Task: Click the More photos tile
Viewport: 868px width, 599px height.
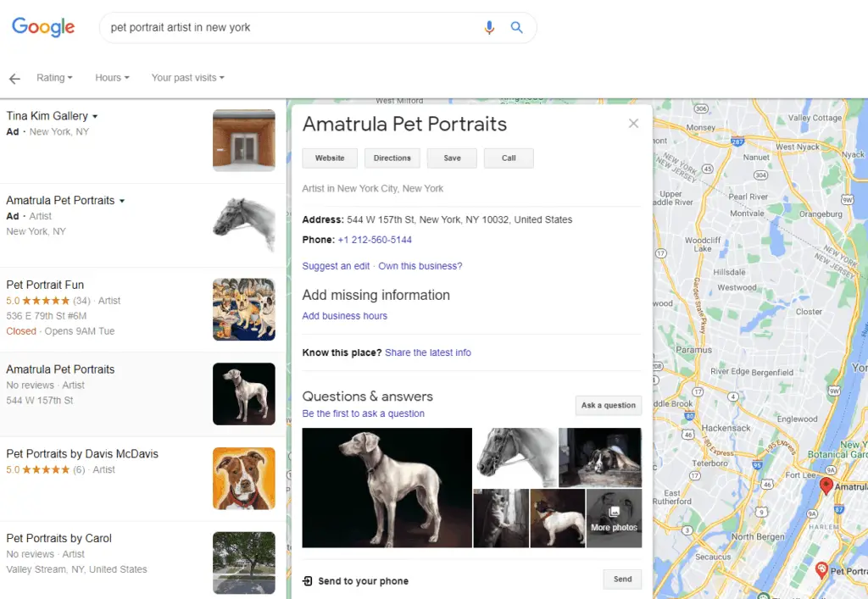Action: pos(614,519)
